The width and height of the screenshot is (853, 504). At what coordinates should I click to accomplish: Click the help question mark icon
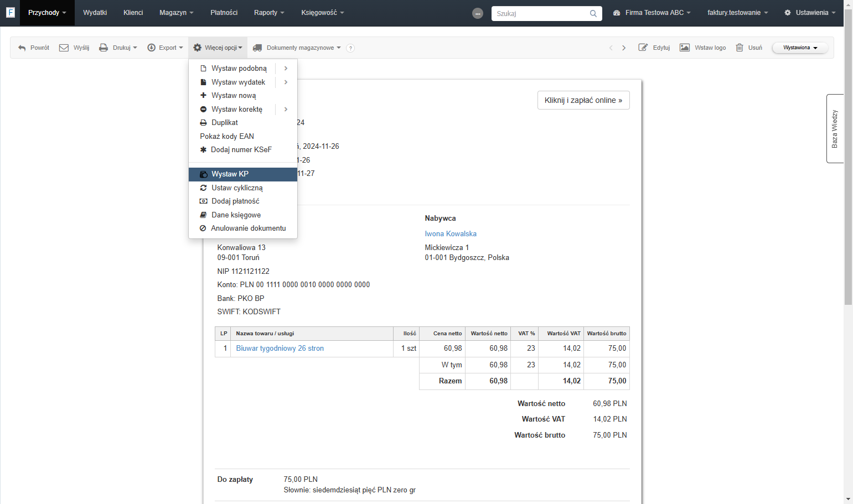pyautogui.click(x=350, y=48)
